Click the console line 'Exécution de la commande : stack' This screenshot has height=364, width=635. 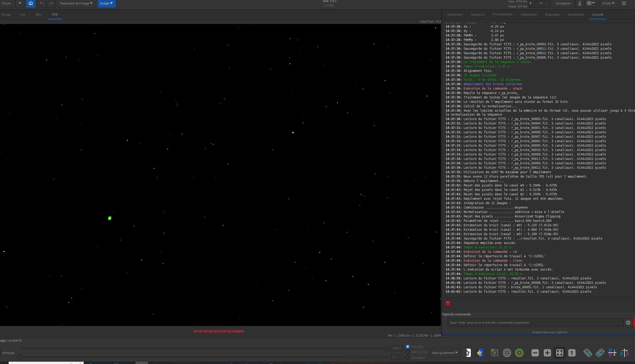pyautogui.click(x=493, y=88)
